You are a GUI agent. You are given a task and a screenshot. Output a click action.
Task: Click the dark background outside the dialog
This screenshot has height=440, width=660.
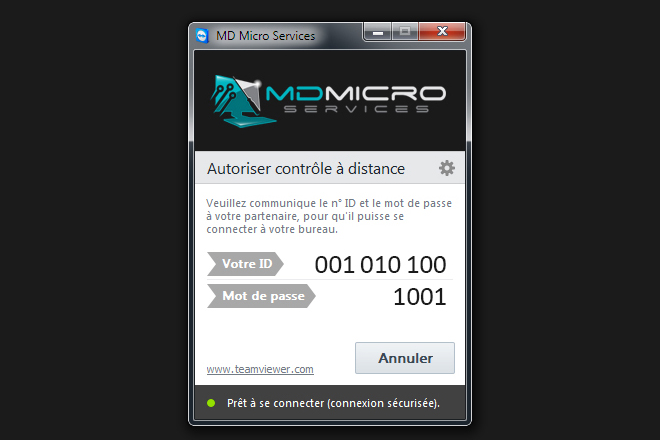click(93, 219)
